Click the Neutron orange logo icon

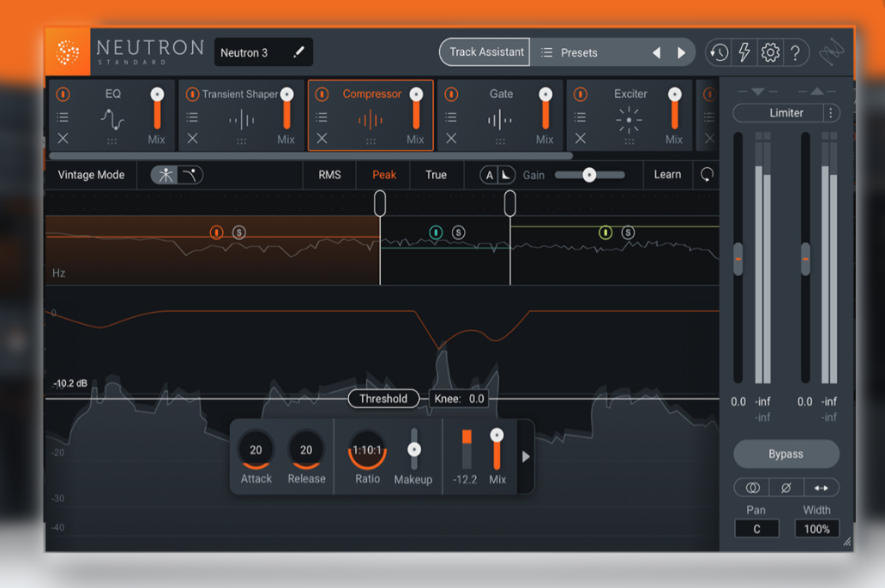(67, 52)
